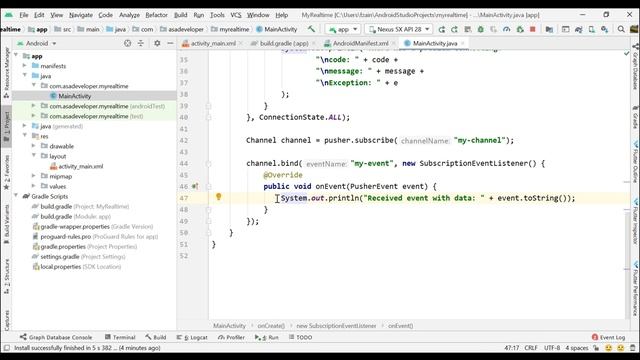Image resolution: width=640 pixels, height=360 pixels.
Task: Click scroll-from-source target icon in Project panel
Action: tap(127, 43)
